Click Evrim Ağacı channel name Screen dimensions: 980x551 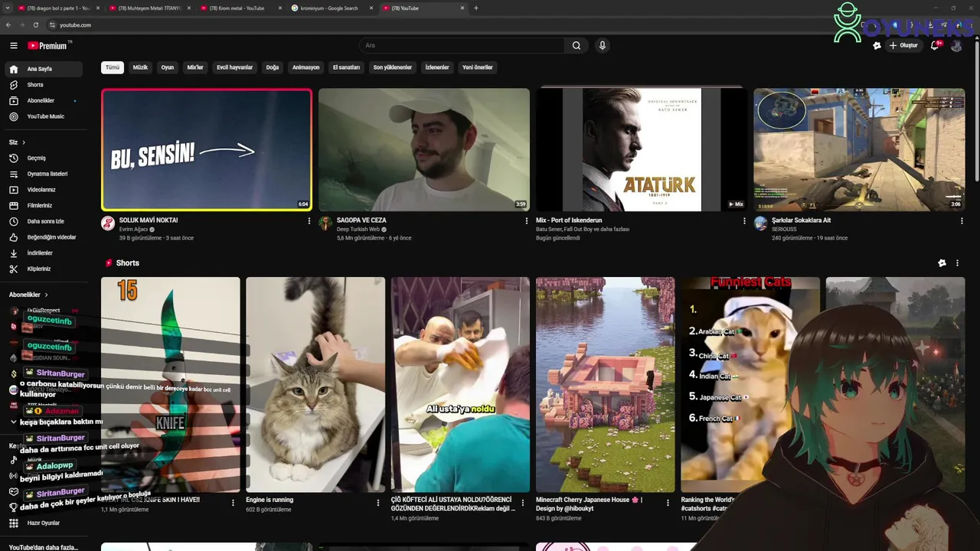tap(134, 230)
